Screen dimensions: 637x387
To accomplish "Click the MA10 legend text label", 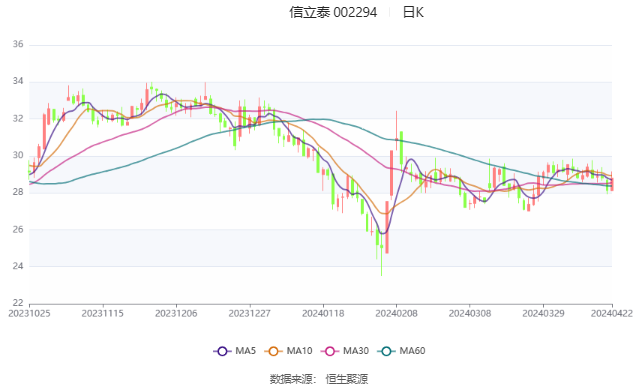I will [x=299, y=351].
